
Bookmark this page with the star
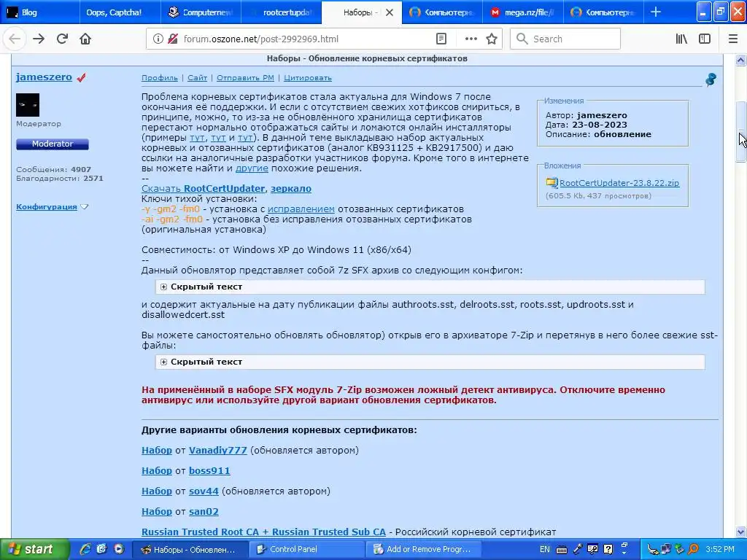click(x=492, y=39)
